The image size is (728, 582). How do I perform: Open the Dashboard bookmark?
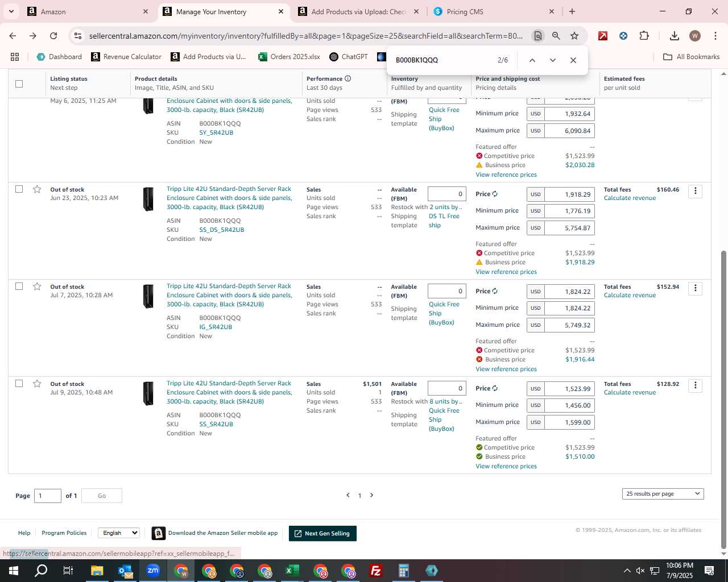pyautogui.click(x=59, y=57)
